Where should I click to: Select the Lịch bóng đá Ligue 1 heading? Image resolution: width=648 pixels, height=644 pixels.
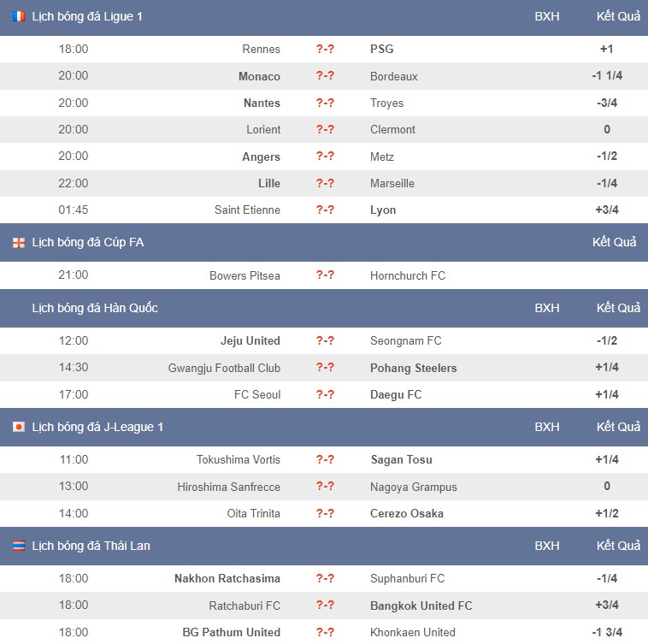pos(87,16)
